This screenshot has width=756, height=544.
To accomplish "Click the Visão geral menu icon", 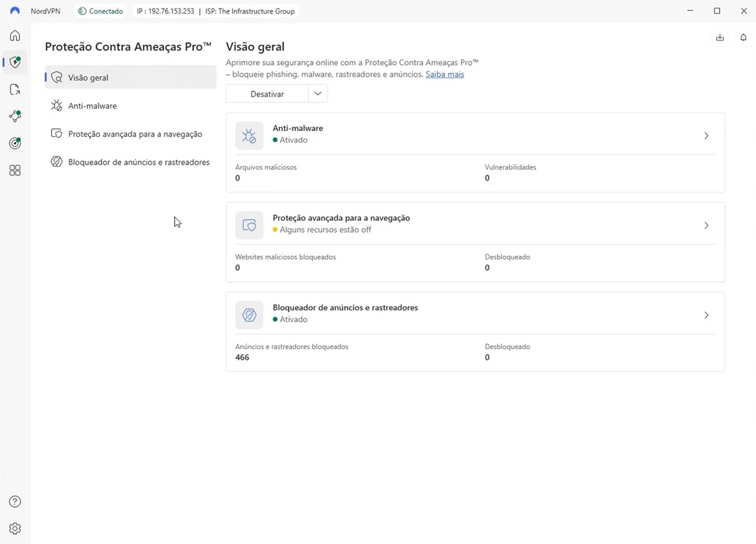I will [57, 77].
